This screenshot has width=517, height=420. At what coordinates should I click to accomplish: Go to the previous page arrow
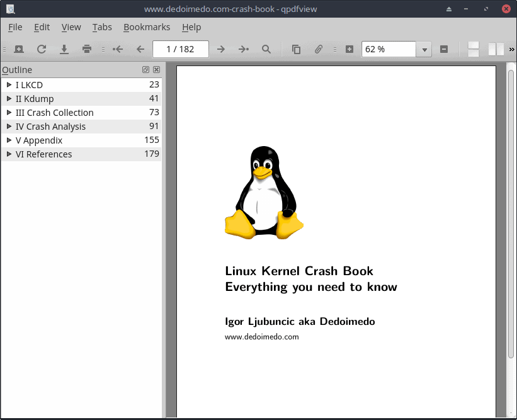point(140,49)
